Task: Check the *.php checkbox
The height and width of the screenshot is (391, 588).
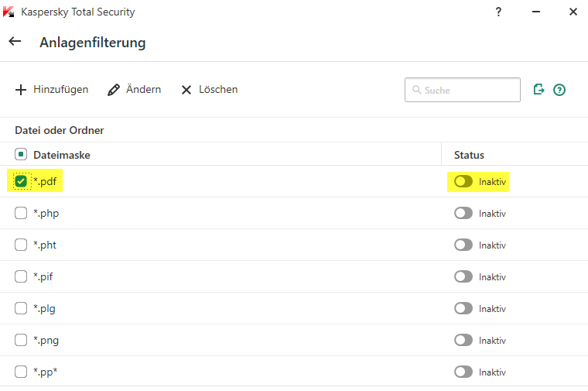Action: pos(21,213)
